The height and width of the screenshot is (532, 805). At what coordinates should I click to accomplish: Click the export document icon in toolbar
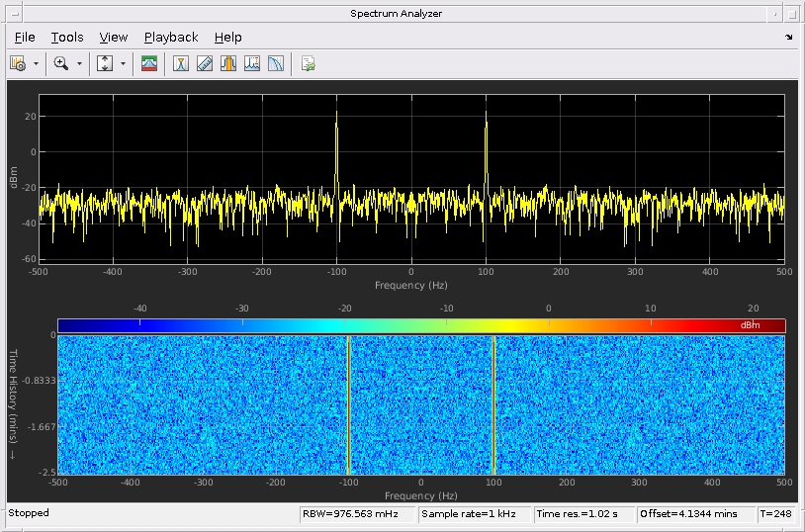tap(309, 63)
